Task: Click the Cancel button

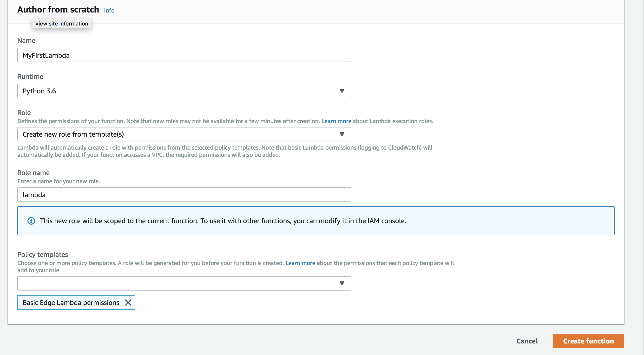Action: (527, 341)
